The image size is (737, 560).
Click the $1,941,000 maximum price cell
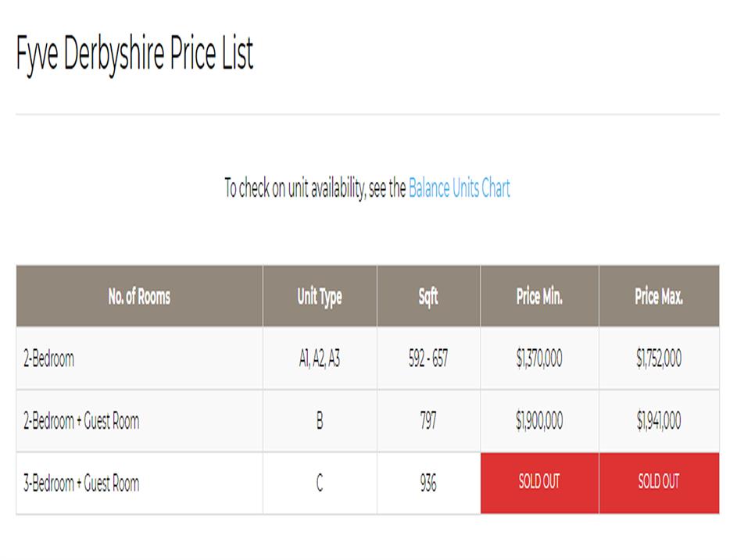click(659, 421)
